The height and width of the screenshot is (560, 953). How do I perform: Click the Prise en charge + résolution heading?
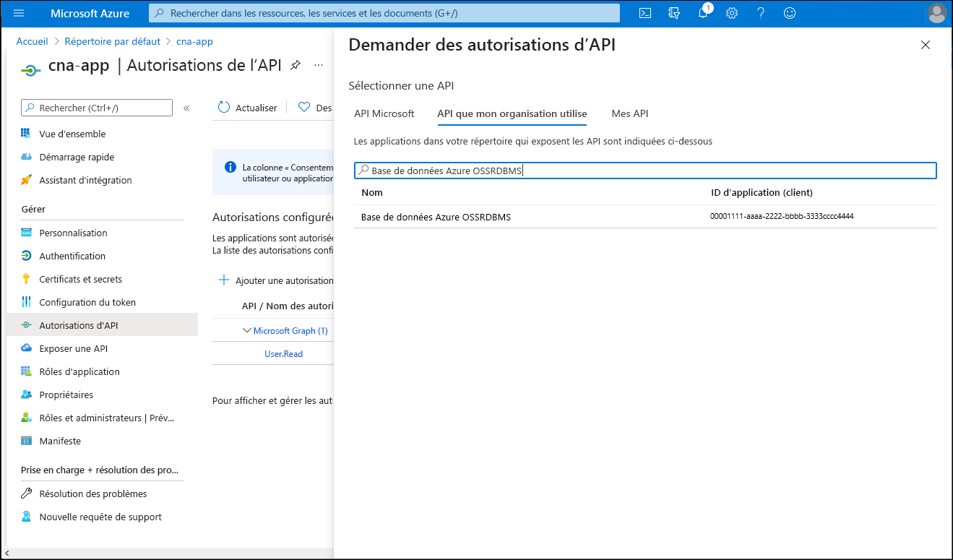click(x=100, y=470)
